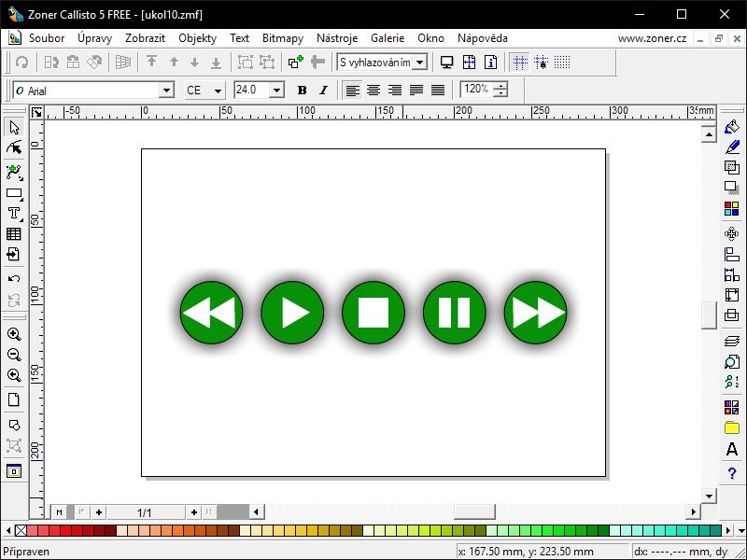Open the layers panel icon
This screenshot has height=560, width=747.
point(732,341)
